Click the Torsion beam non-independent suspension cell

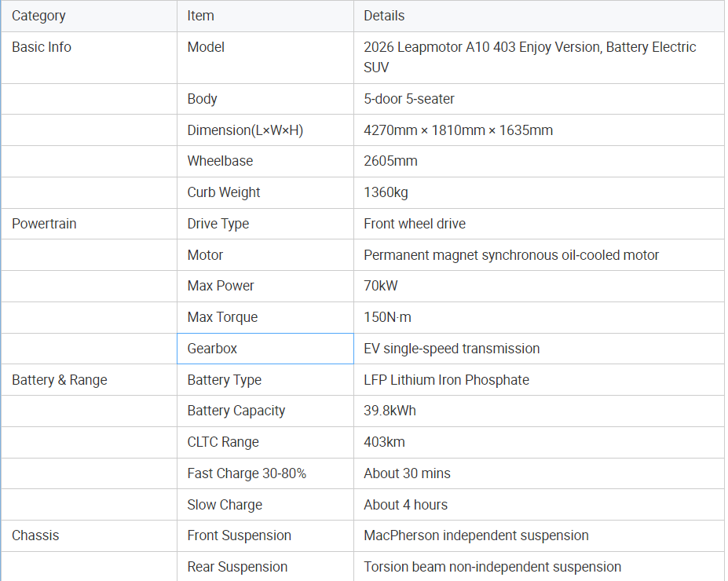539,567
